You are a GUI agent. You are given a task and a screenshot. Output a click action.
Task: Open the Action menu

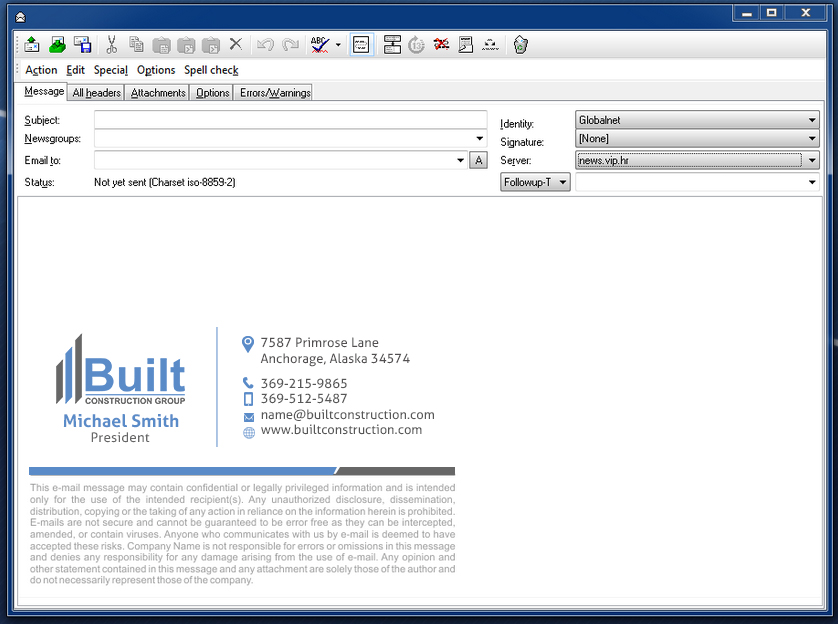click(x=41, y=70)
